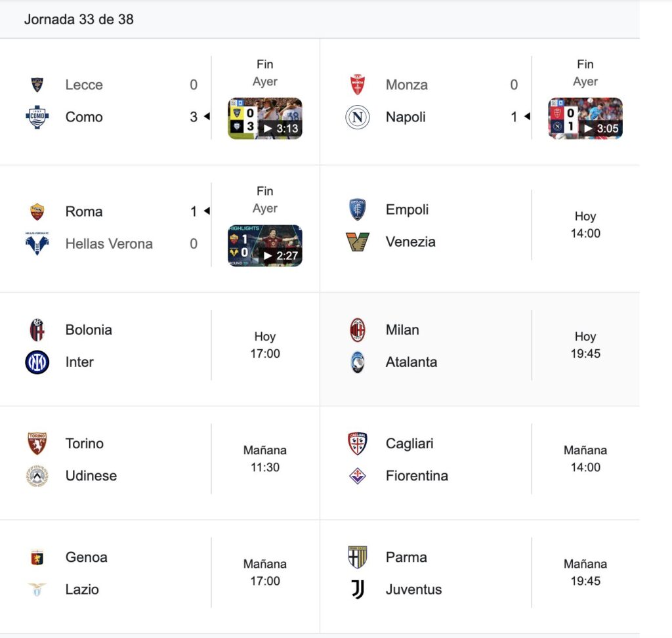Click the Roma club crest
This screenshot has width=672, height=638.
click(x=37, y=211)
